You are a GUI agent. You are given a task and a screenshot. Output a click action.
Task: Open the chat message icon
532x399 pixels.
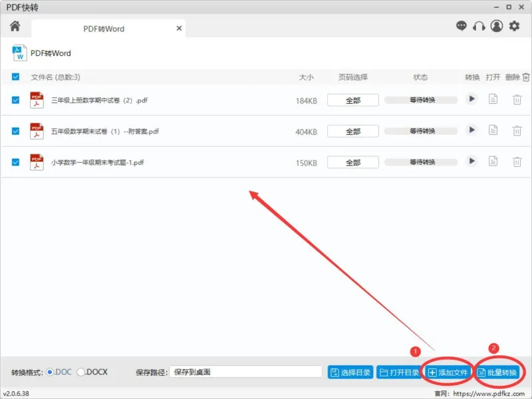tap(461, 26)
